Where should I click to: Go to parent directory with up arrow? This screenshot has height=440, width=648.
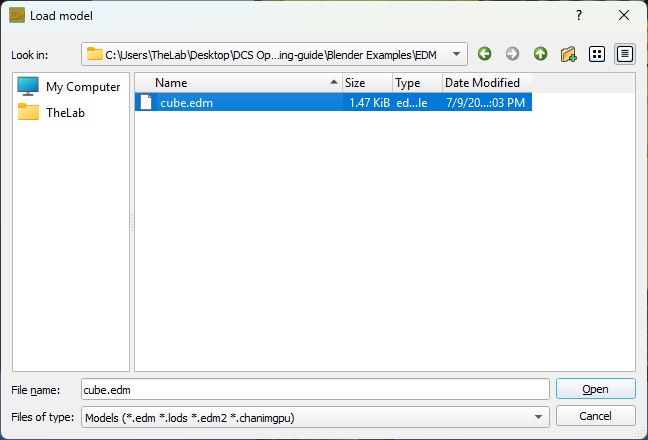540,54
